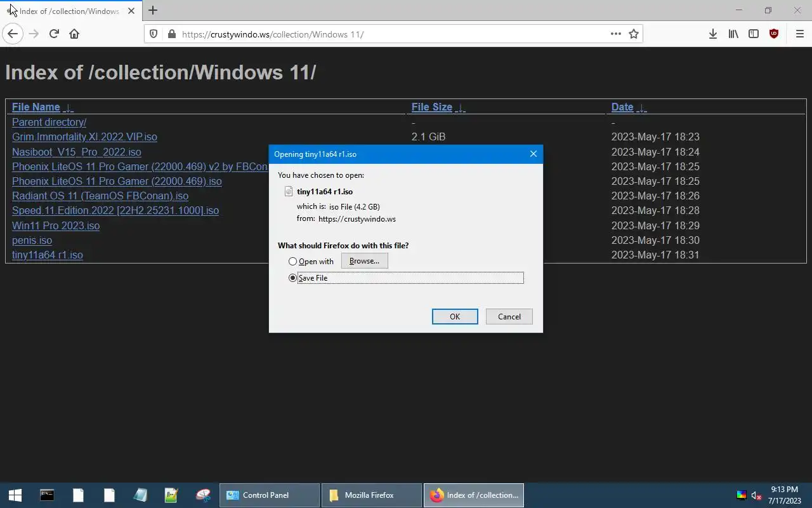Screen dimensions: 812x508
Task: Open the Firefox home page
Action: [x=74, y=34]
